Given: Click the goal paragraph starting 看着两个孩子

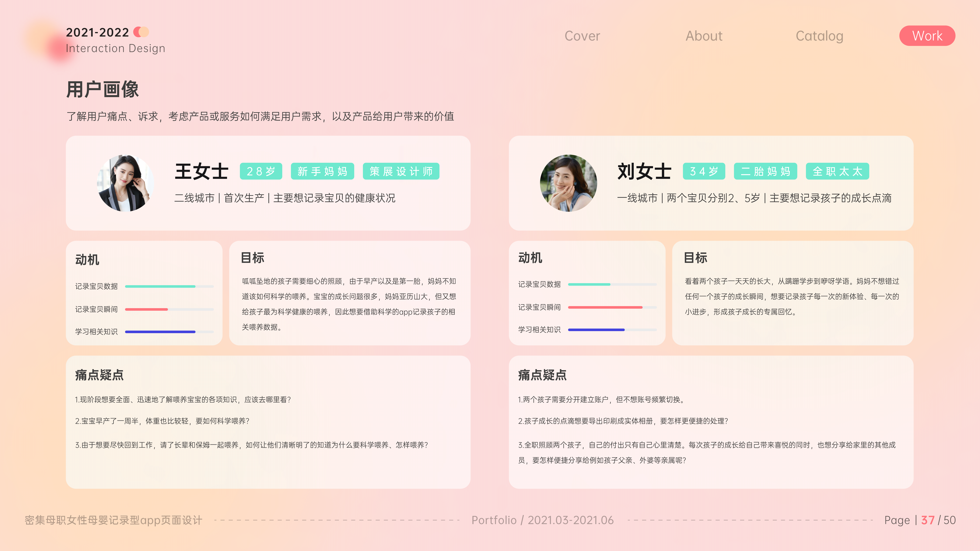Looking at the screenshot, I should [792, 297].
